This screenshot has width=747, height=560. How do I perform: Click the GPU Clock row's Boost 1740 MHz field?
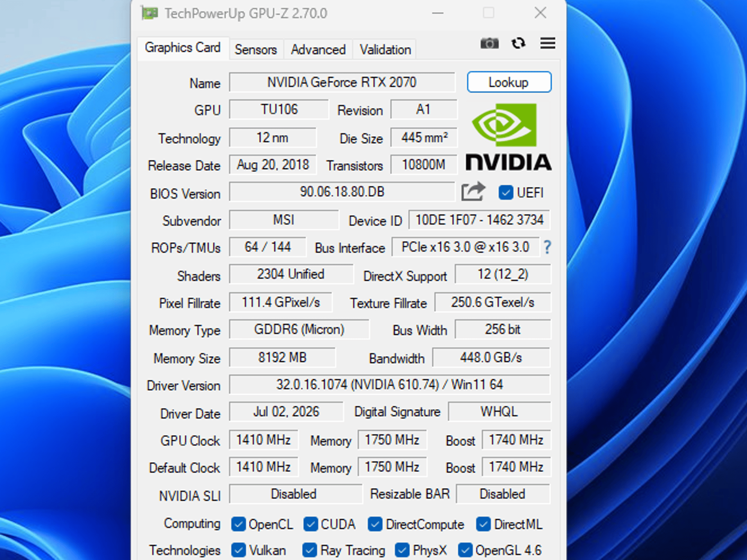516,440
